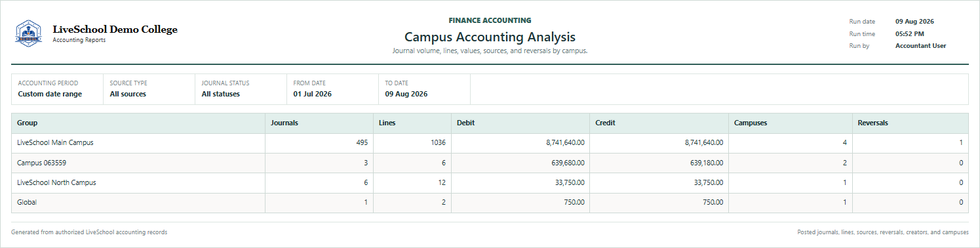Click the lines count '12' for North Campus
Image resolution: width=980 pixels, height=248 pixels.
tap(442, 182)
